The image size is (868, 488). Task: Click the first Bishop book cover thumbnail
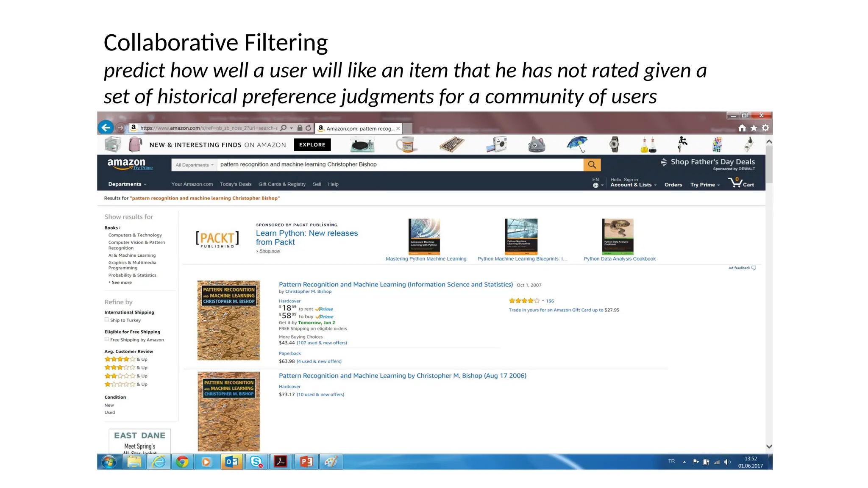point(228,320)
